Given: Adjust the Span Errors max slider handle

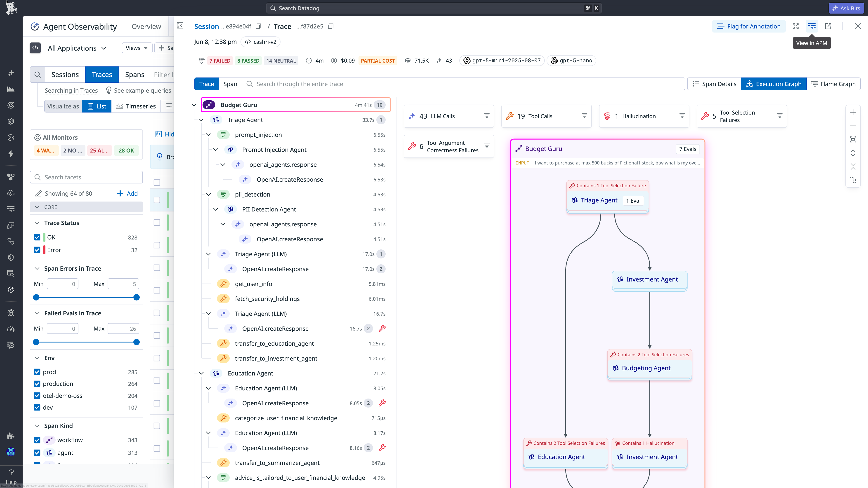Looking at the screenshot, I should [x=137, y=297].
